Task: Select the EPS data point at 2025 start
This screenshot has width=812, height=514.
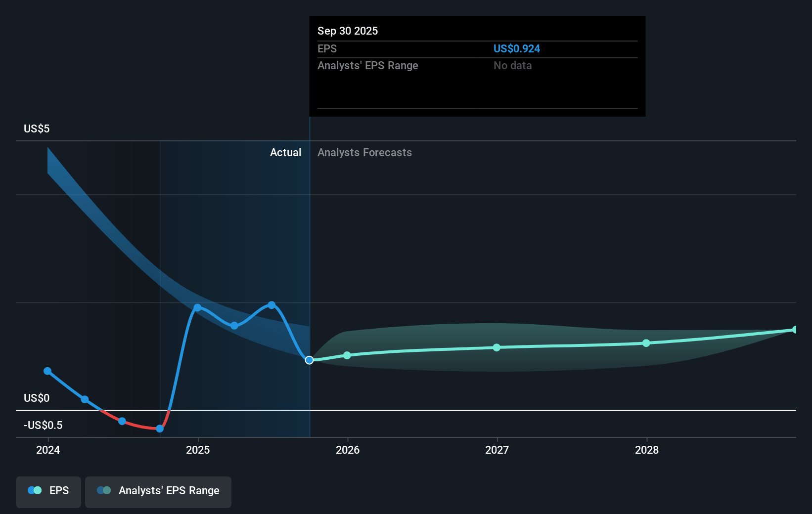Action: point(197,307)
